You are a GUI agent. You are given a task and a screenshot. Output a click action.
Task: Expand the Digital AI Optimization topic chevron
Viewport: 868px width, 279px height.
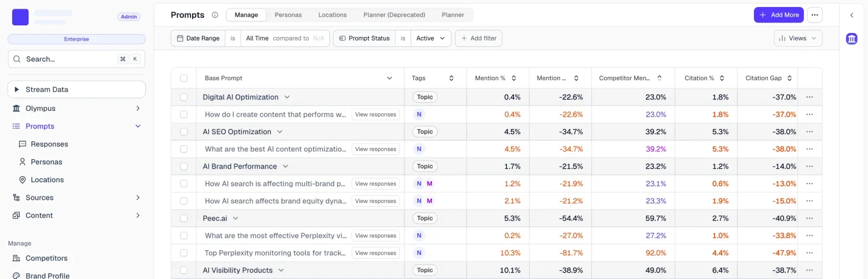click(x=287, y=97)
